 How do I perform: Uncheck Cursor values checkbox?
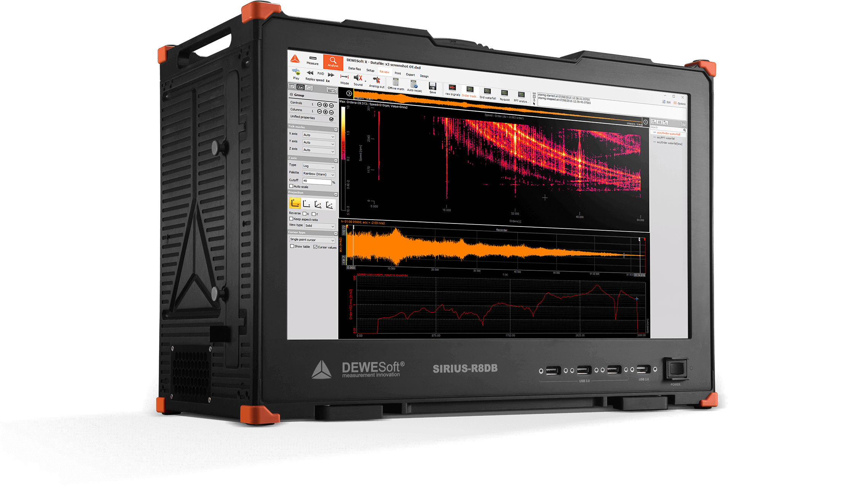coord(315,247)
